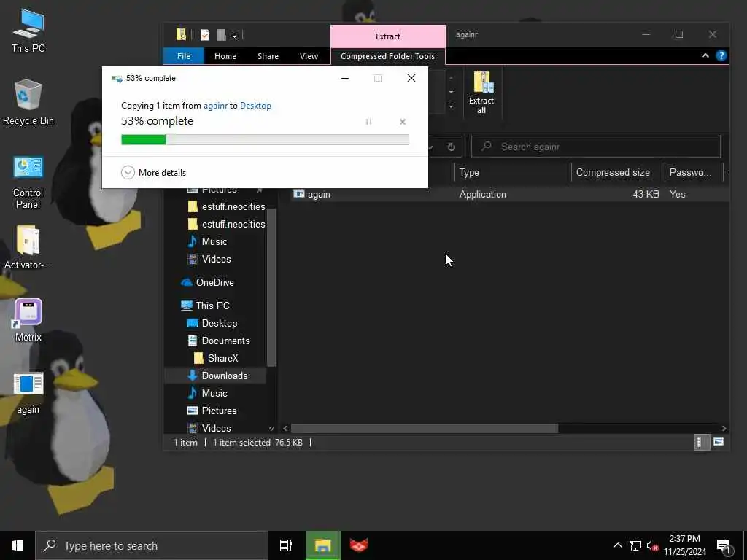Click the file list horizontal scrollbar

424,429
